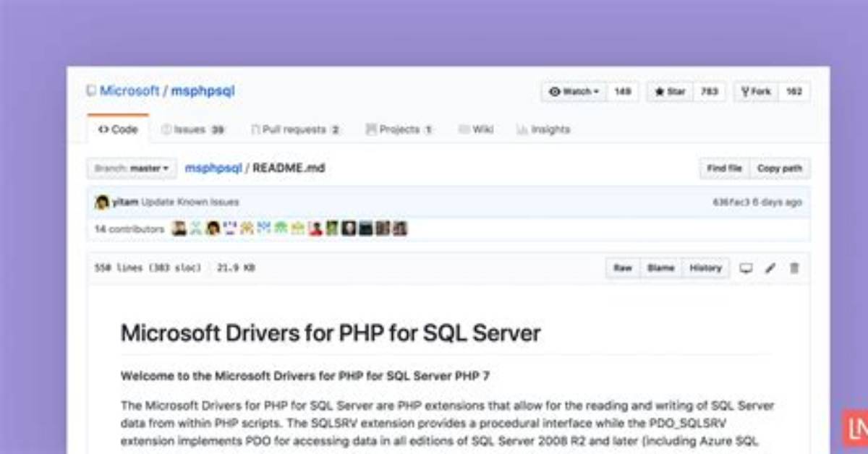Screen dimensions: 868x454
Task: Click the star icon in Star button
Action: coord(660,92)
